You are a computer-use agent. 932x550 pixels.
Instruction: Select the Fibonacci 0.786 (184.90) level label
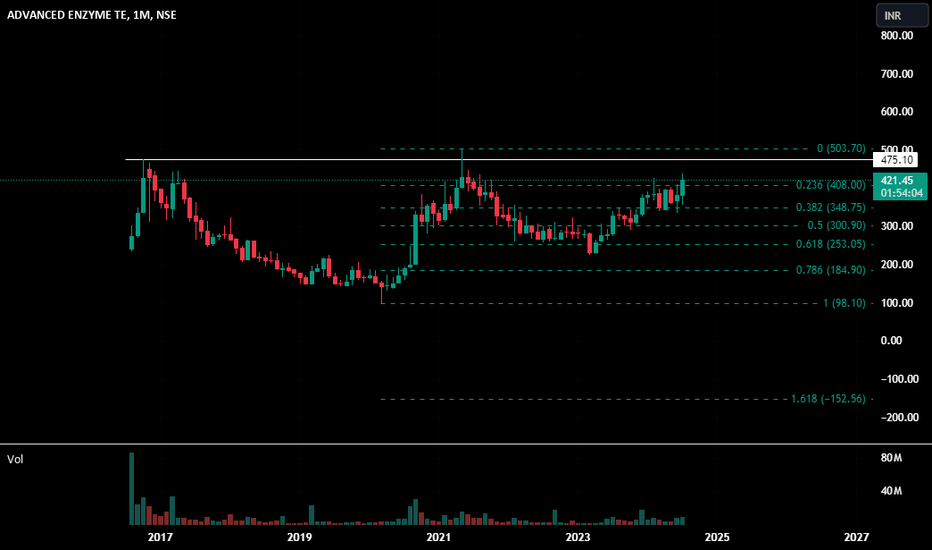[x=831, y=270]
